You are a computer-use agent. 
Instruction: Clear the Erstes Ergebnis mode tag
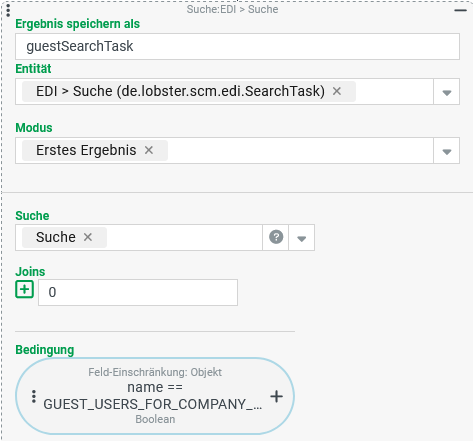point(149,150)
